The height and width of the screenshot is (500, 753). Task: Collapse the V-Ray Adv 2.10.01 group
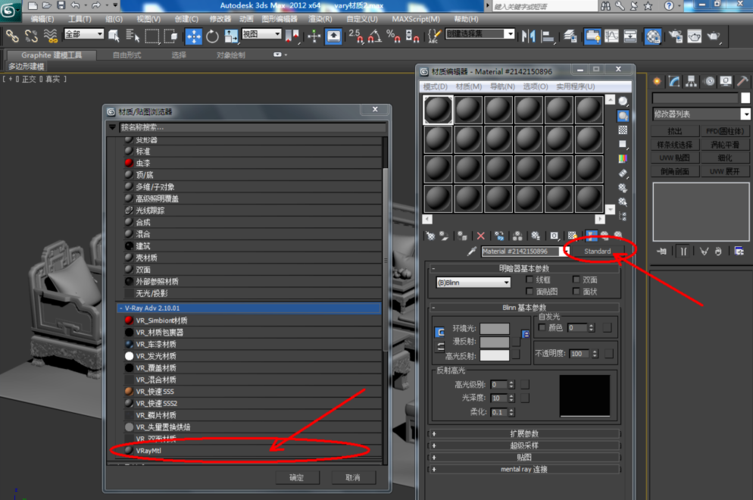[250, 308]
